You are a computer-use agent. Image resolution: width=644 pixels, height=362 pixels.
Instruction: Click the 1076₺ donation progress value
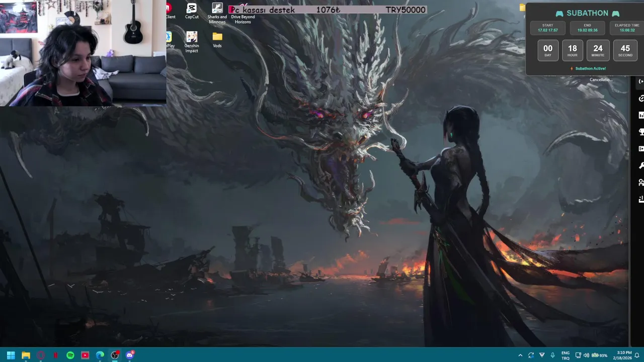(x=328, y=10)
